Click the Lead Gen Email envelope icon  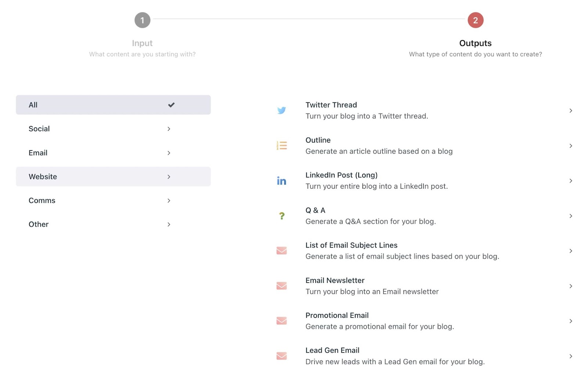tap(282, 356)
